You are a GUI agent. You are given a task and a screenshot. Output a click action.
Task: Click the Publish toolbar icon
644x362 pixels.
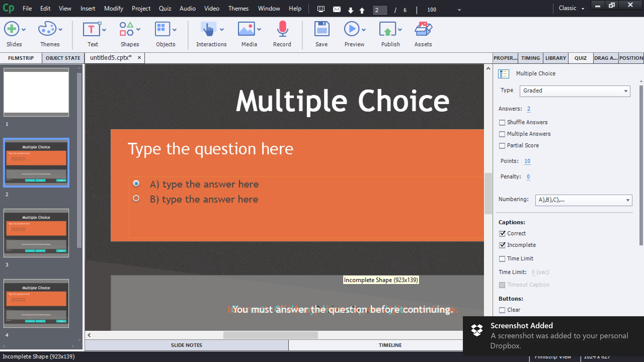coord(387,29)
